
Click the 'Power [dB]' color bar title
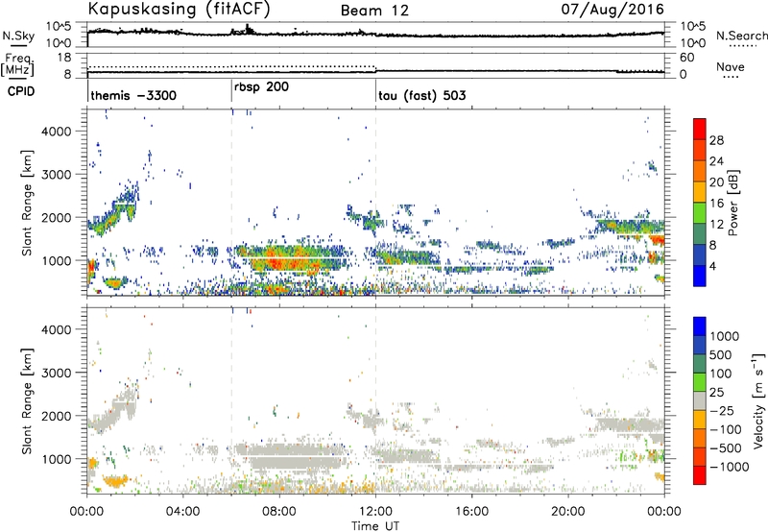coord(732,203)
